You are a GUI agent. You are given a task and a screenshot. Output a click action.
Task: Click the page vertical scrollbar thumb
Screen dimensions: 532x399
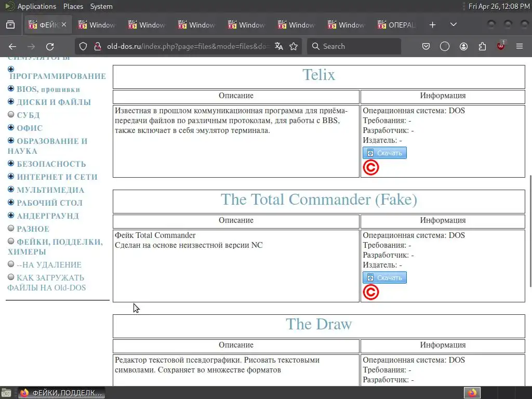coord(530,231)
